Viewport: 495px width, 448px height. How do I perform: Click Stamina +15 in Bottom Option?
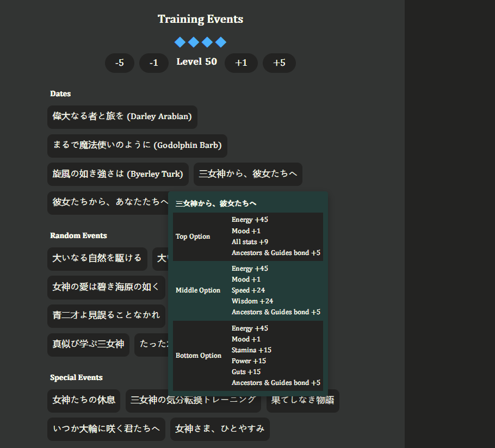click(x=252, y=350)
